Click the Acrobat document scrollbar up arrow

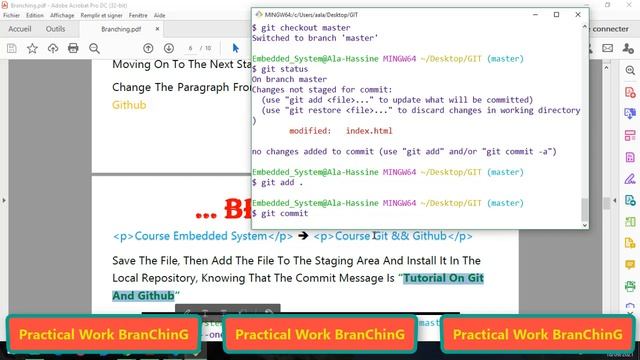tap(606, 67)
